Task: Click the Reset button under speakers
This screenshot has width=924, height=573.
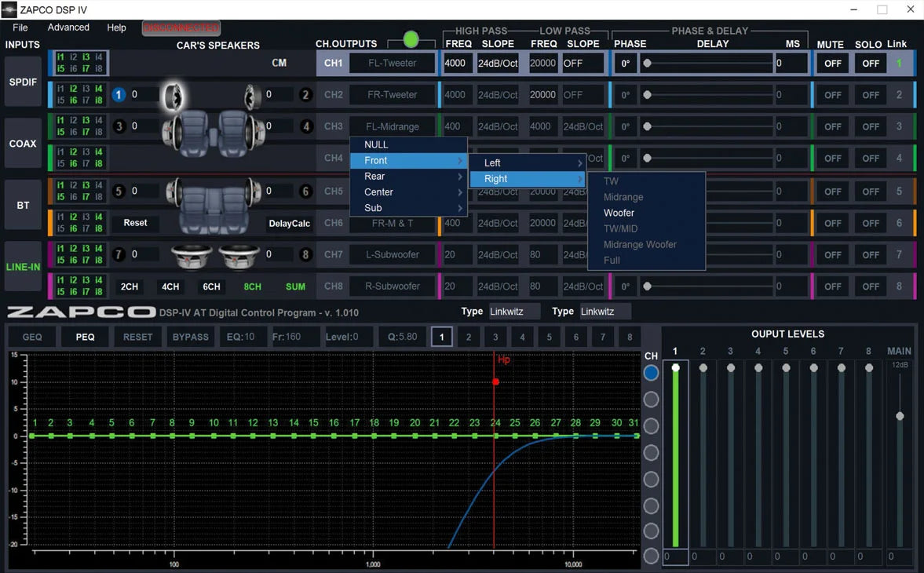Action: click(135, 223)
